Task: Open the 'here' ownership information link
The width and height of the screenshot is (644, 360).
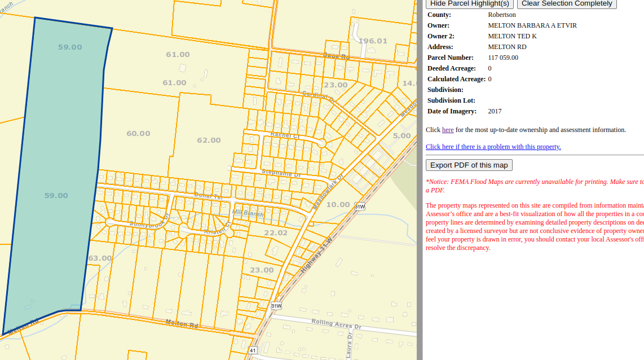Action: (448, 130)
